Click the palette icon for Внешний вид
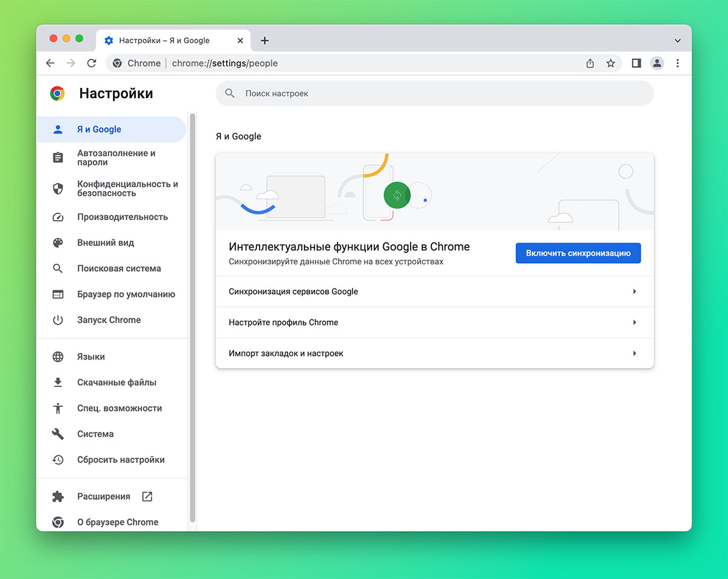The width and height of the screenshot is (728, 579). pyautogui.click(x=58, y=243)
